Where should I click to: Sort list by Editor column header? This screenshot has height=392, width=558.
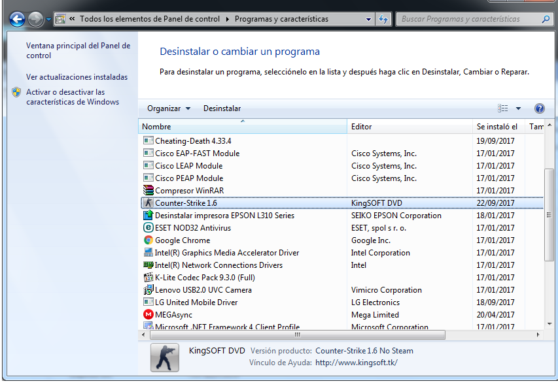click(410, 127)
